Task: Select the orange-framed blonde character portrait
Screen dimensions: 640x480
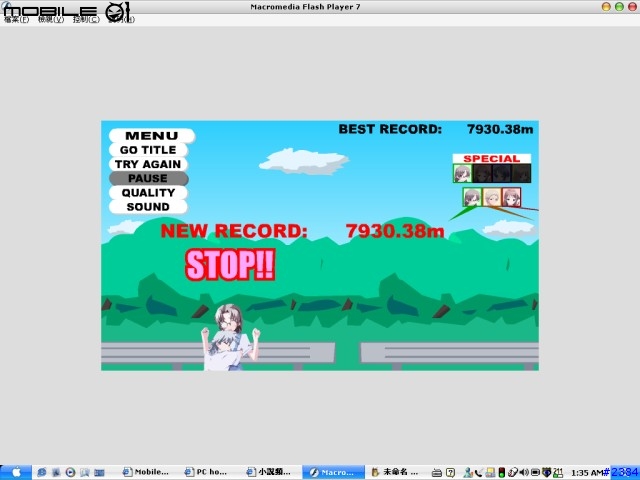Action: click(492, 197)
